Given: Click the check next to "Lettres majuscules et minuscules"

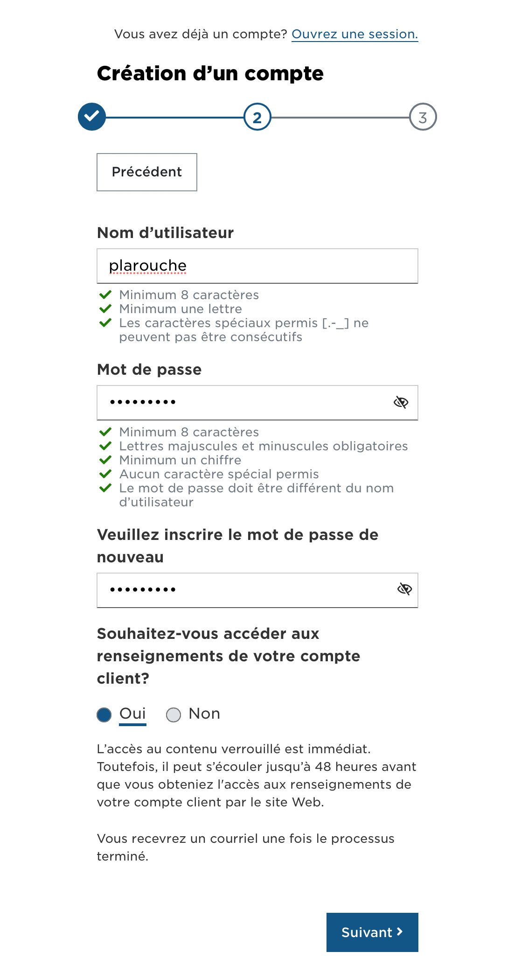Looking at the screenshot, I should tap(105, 446).
